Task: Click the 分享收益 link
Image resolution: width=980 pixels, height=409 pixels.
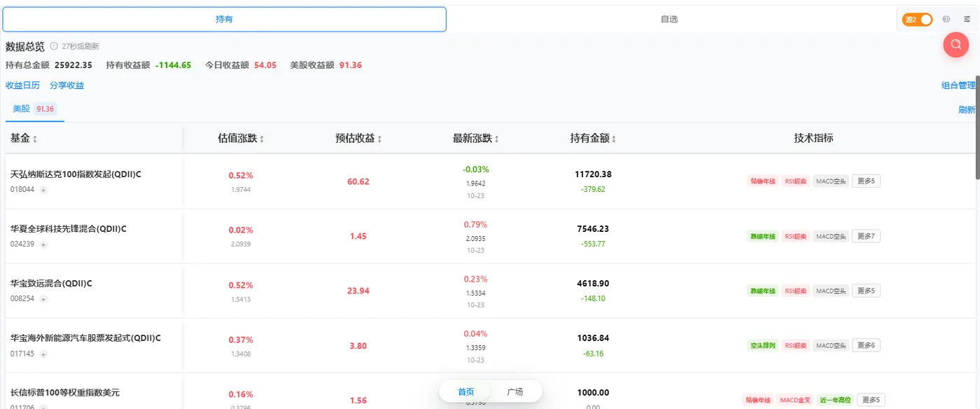Action: 67,85
